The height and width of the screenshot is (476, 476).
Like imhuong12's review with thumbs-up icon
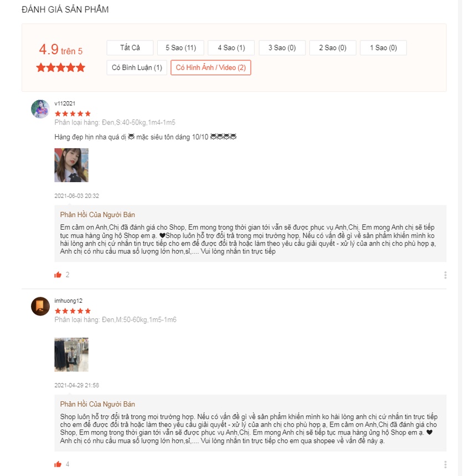click(x=58, y=464)
